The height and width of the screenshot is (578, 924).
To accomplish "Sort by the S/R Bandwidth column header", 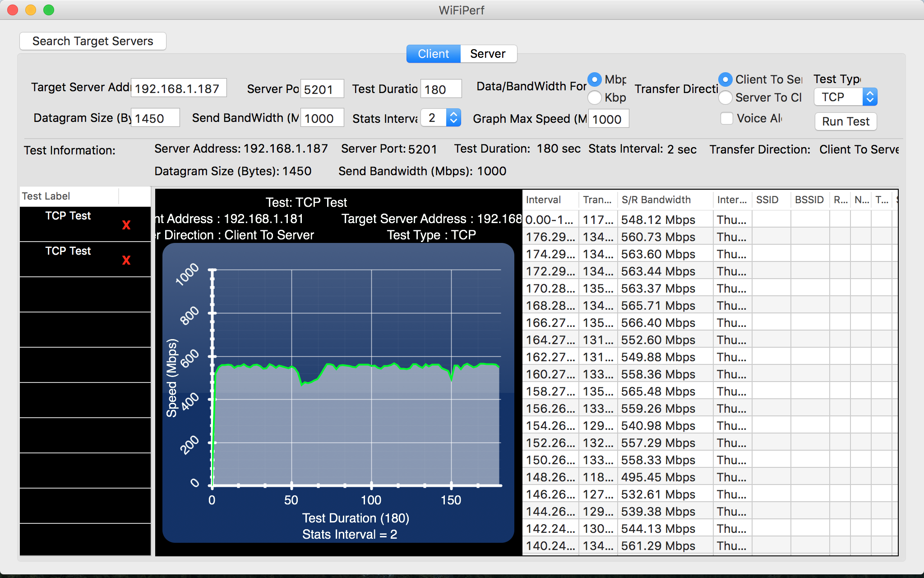I will (656, 200).
